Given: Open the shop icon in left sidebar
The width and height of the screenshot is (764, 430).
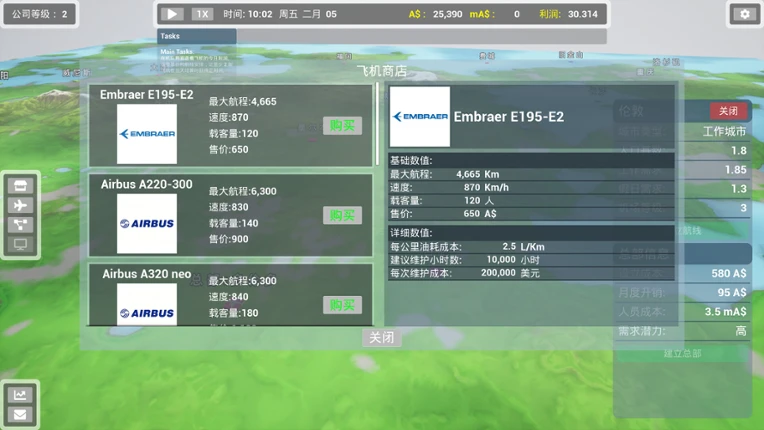Looking at the screenshot, I should tap(20, 186).
